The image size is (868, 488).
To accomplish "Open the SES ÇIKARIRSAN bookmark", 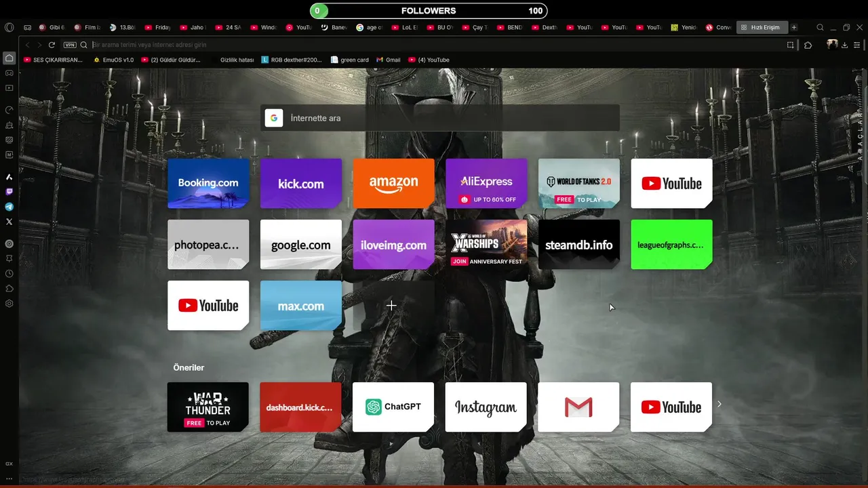I will [x=53, y=60].
